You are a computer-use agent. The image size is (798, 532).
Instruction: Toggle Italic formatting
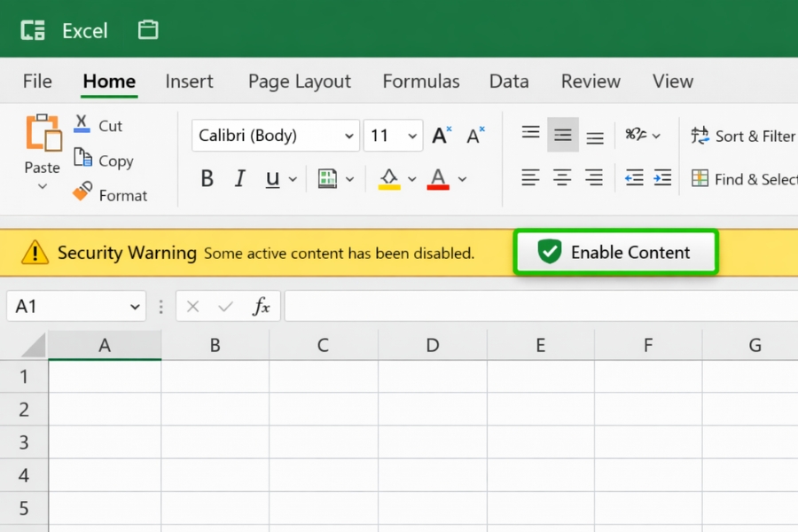(x=239, y=179)
